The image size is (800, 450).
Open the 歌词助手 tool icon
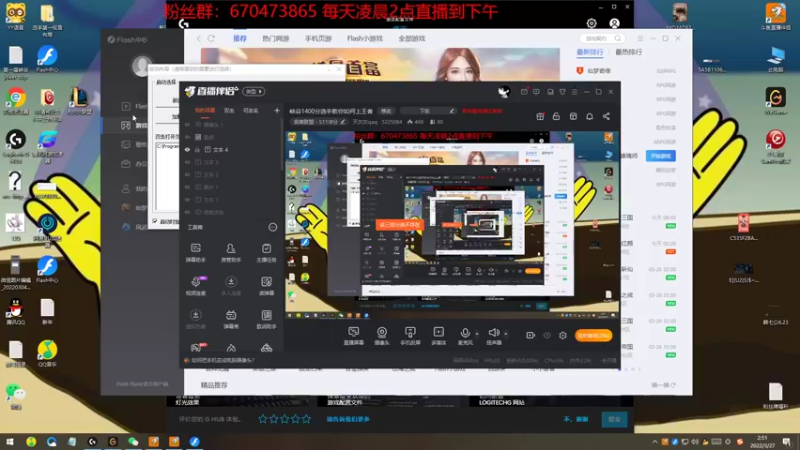(x=266, y=319)
